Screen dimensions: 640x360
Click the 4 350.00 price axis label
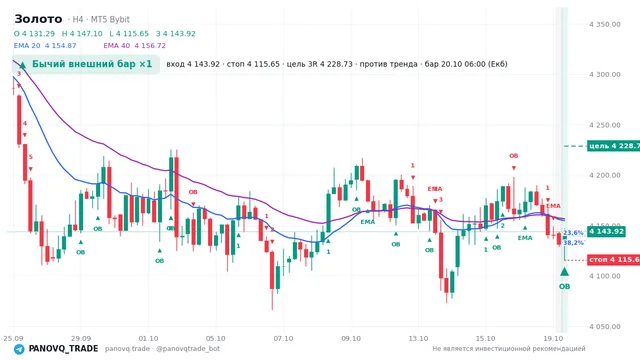pyautogui.click(x=604, y=24)
